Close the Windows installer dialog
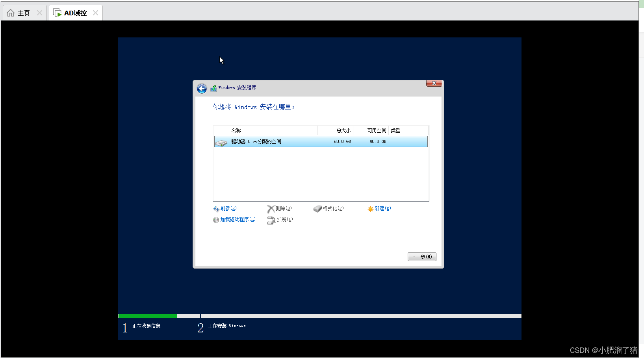This screenshot has height=358, width=644. click(434, 83)
